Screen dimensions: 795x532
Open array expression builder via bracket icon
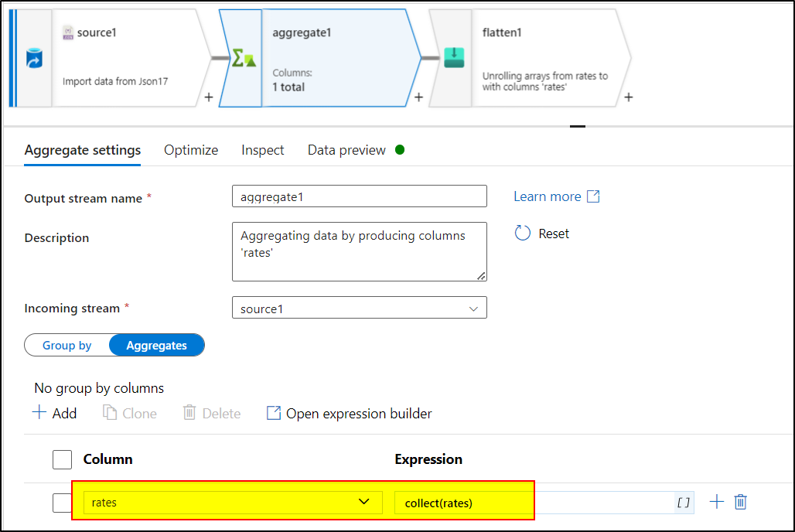684,502
